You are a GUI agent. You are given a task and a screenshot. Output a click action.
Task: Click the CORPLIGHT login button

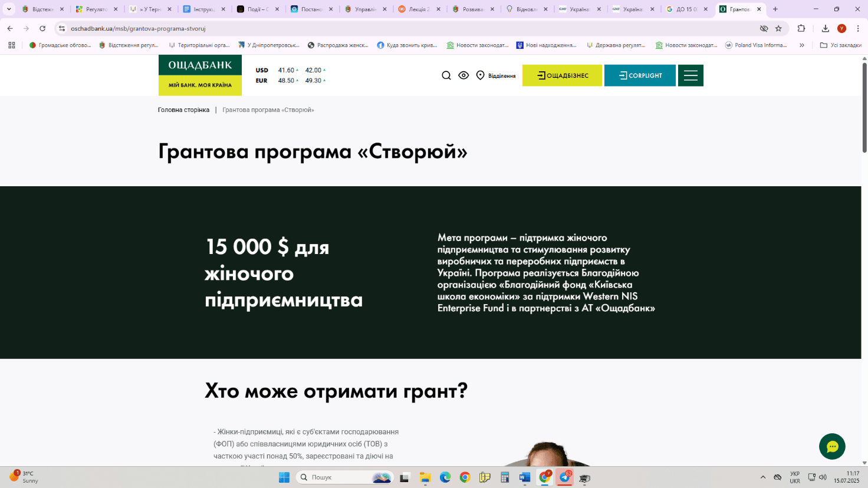pyautogui.click(x=640, y=75)
